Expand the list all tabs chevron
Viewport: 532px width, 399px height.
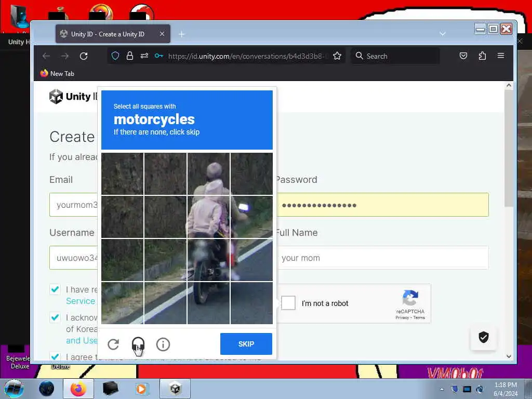443,34
